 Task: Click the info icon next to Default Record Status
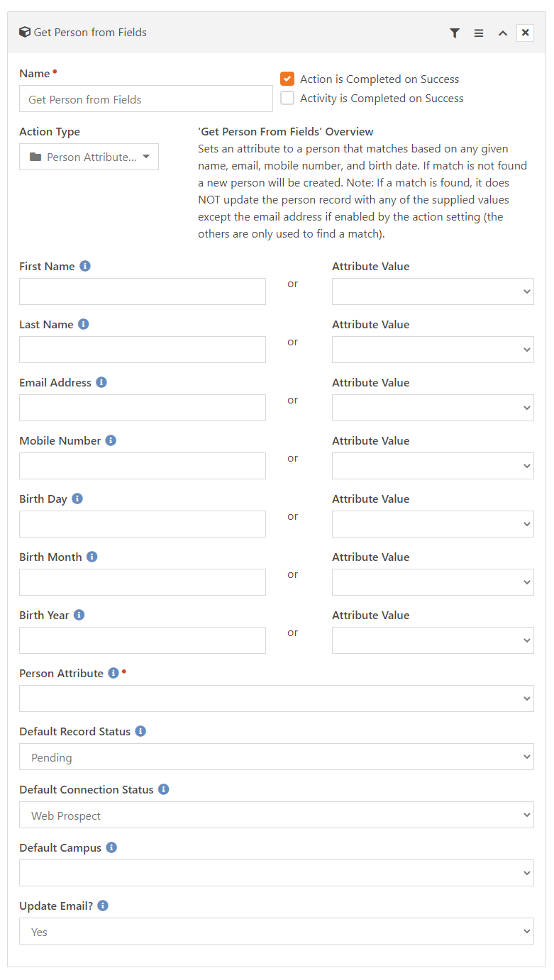coord(140,731)
